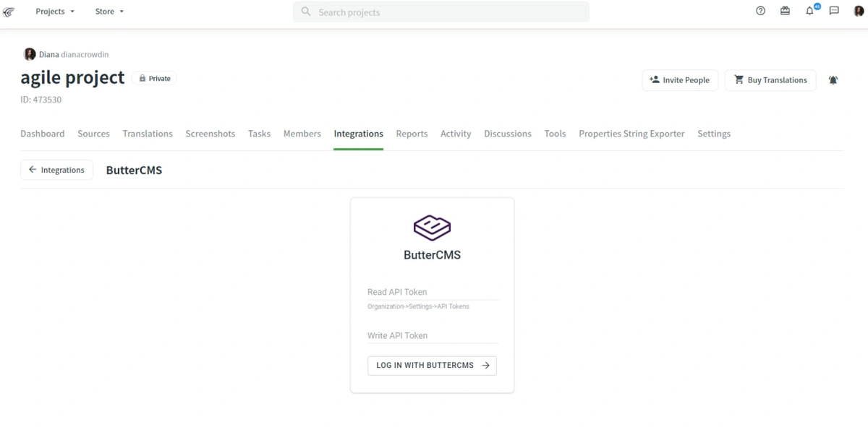
Task: Click the Search projects field
Action: pyautogui.click(x=441, y=12)
